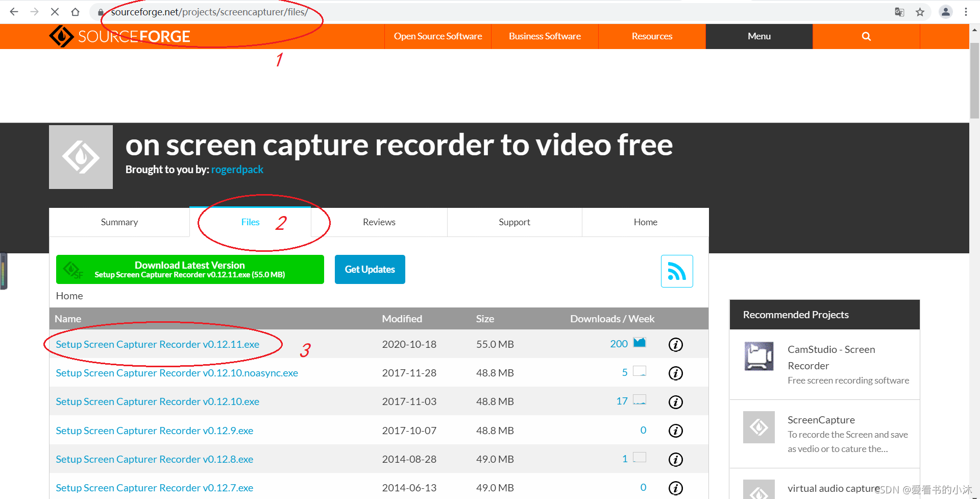980x499 pixels.
Task: Download Setup Screen Capturer Recorder v0.12.10.noasync.exe
Action: pos(177,373)
